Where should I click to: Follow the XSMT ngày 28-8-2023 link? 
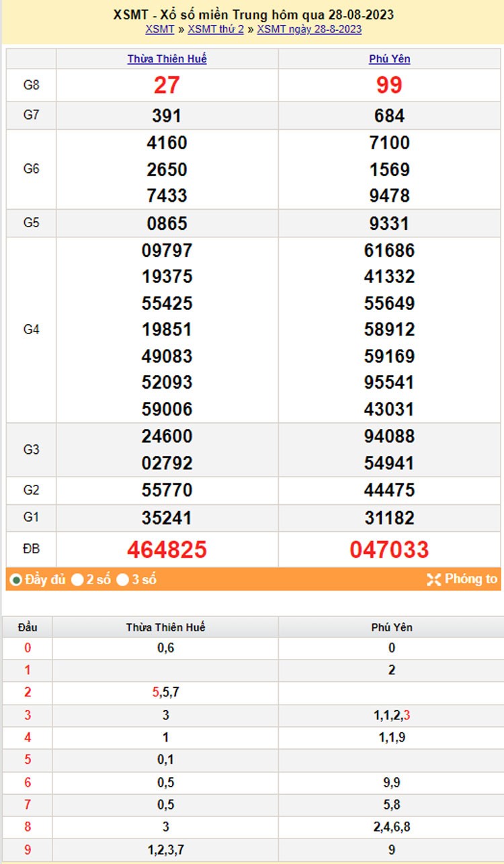click(309, 29)
